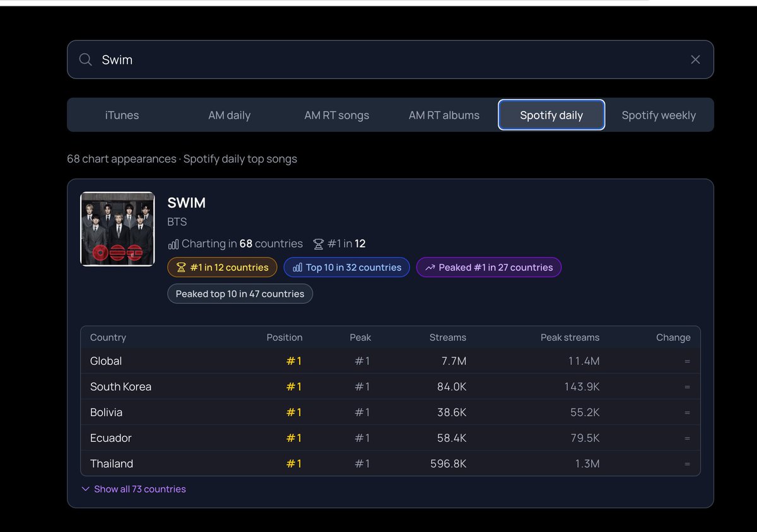The image size is (757, 532).
Task: Click the yellow #1 position in Global row
Action: [x=294, y=361]
